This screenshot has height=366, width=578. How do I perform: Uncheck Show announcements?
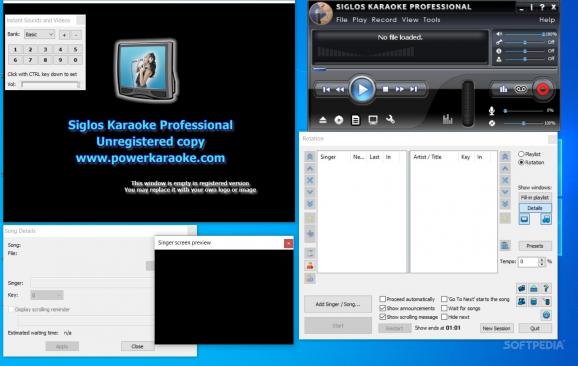(383, 308)
